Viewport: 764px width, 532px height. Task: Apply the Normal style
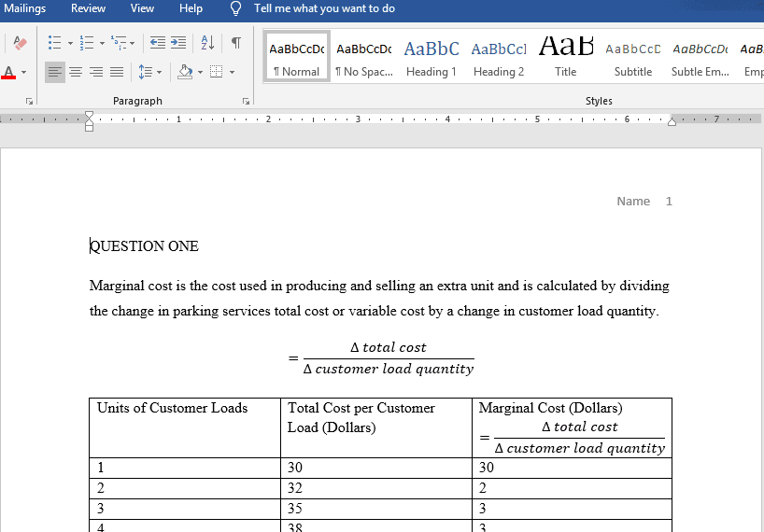297,55
